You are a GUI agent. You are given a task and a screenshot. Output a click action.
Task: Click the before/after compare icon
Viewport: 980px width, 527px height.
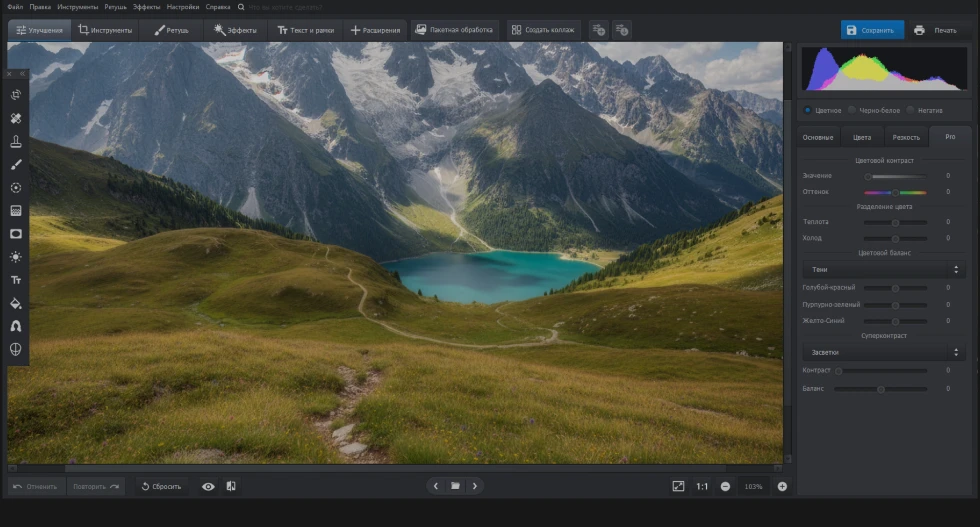[231, 486]
